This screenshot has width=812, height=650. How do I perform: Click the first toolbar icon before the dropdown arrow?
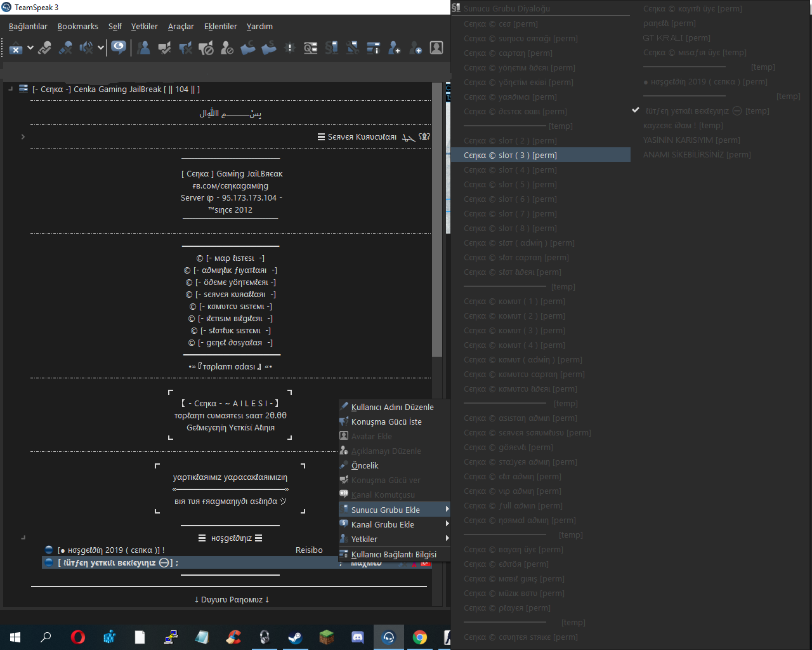point(16,48)
